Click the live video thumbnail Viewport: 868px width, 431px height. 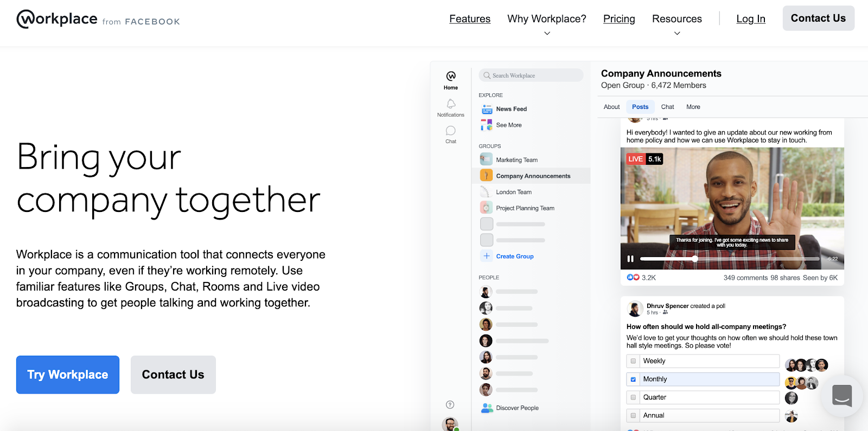pos(732,209)
